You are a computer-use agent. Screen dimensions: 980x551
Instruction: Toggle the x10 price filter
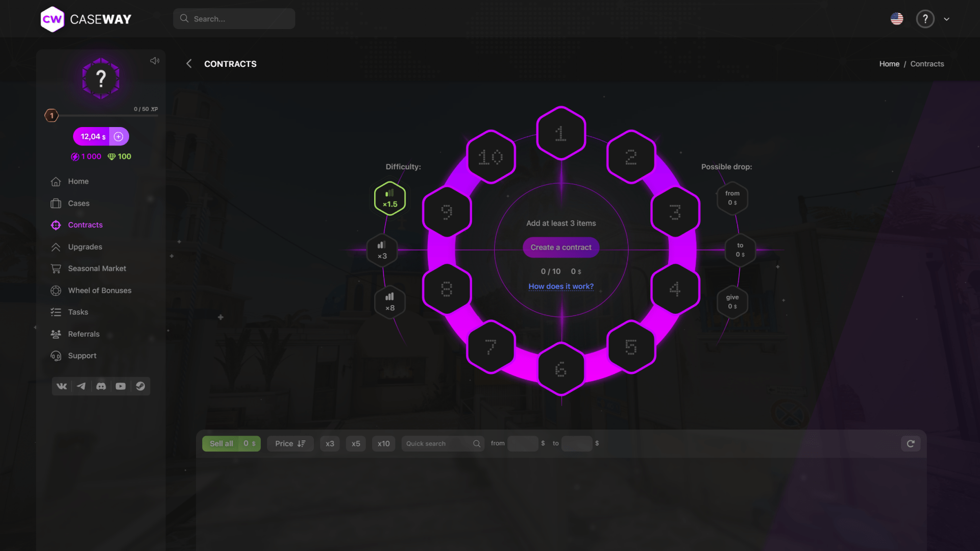[383, 443]
